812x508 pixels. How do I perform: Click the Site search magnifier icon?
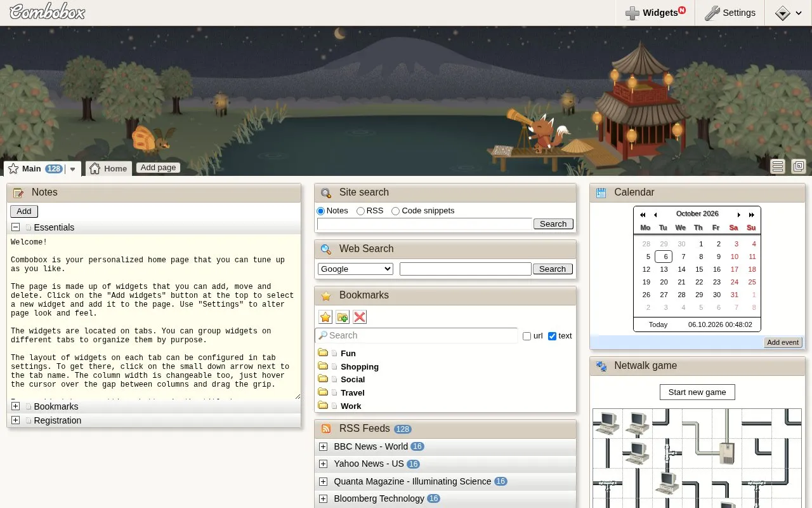coord(326,192)
